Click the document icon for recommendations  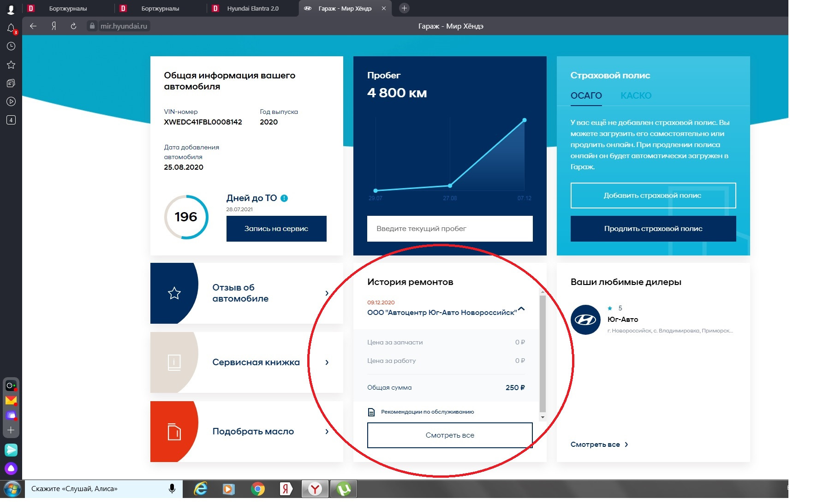371,412
